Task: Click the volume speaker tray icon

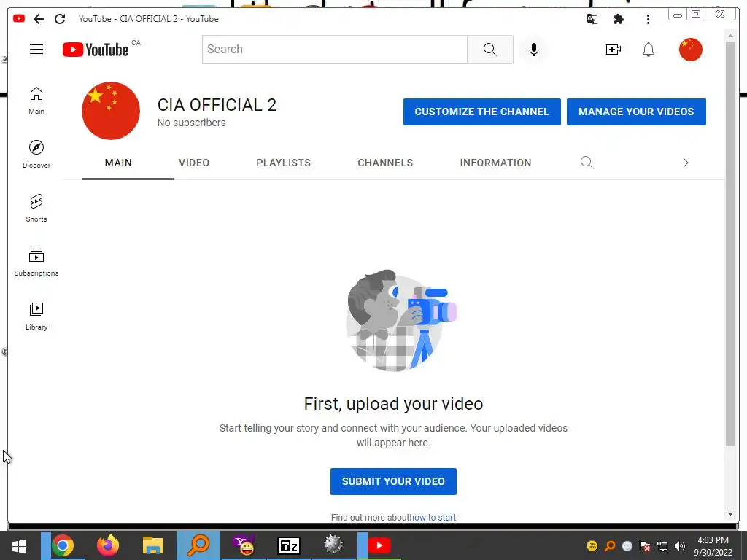Action: 680,546
